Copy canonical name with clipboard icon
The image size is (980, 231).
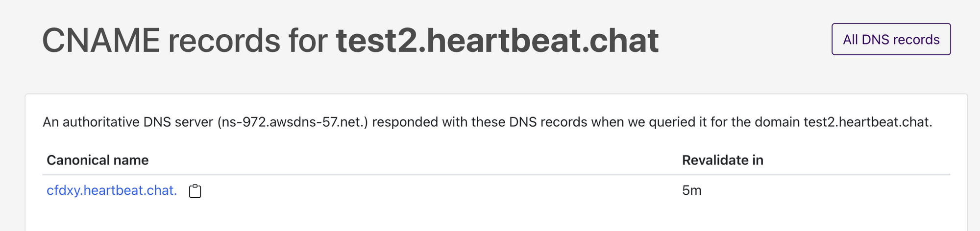pos(195,191)
